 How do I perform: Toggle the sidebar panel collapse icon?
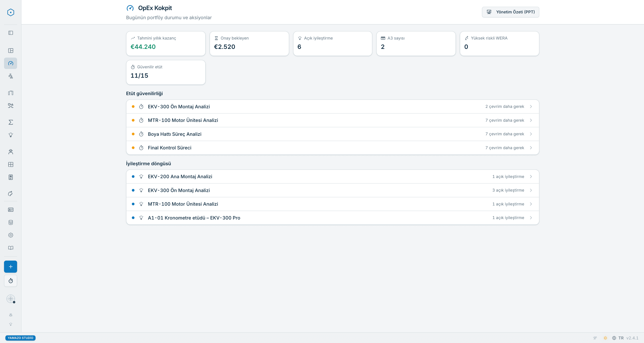click(11, 33)
